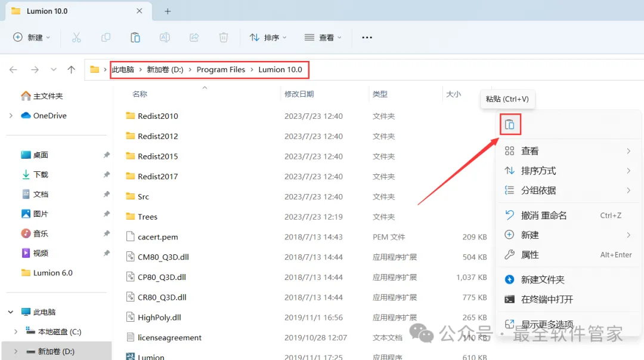Open the New (新建) dropdown in toolbar

tap(32, 38)
